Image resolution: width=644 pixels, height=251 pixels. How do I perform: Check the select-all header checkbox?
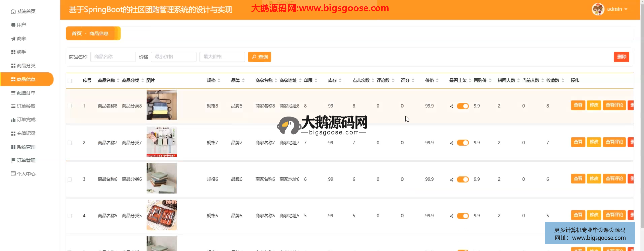pyautogui.click(x=70, y=81)
